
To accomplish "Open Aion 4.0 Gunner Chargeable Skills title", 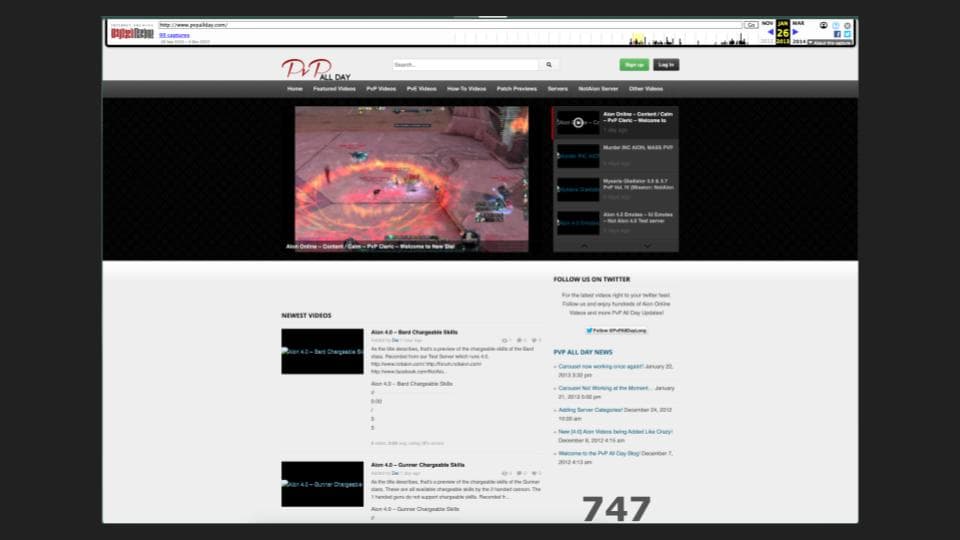I will 418,465.
